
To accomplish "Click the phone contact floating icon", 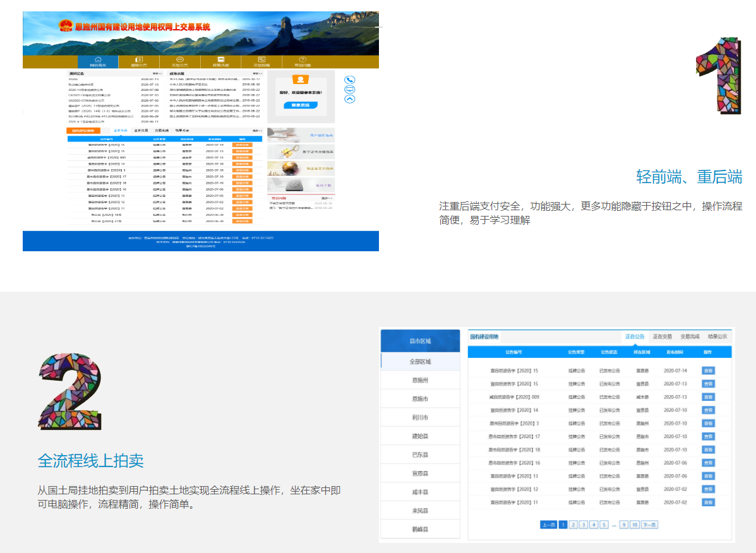I will [350, 80].
